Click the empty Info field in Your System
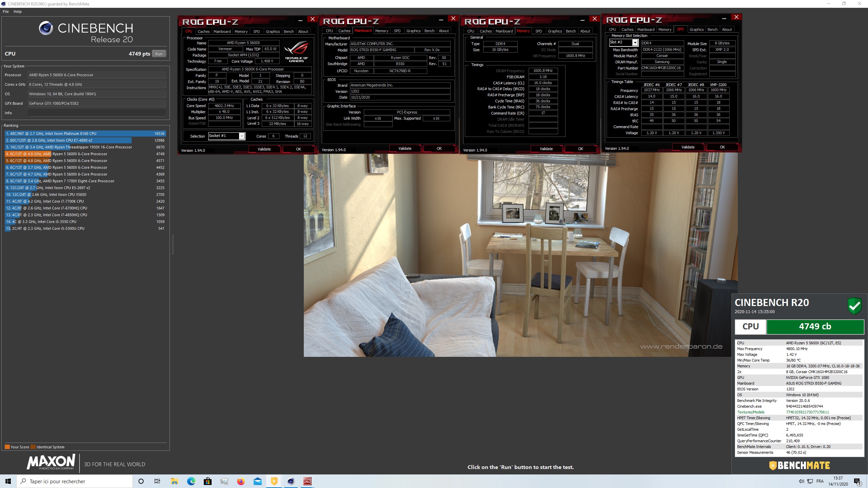The image size is (868, 488). tap(97, 113)
